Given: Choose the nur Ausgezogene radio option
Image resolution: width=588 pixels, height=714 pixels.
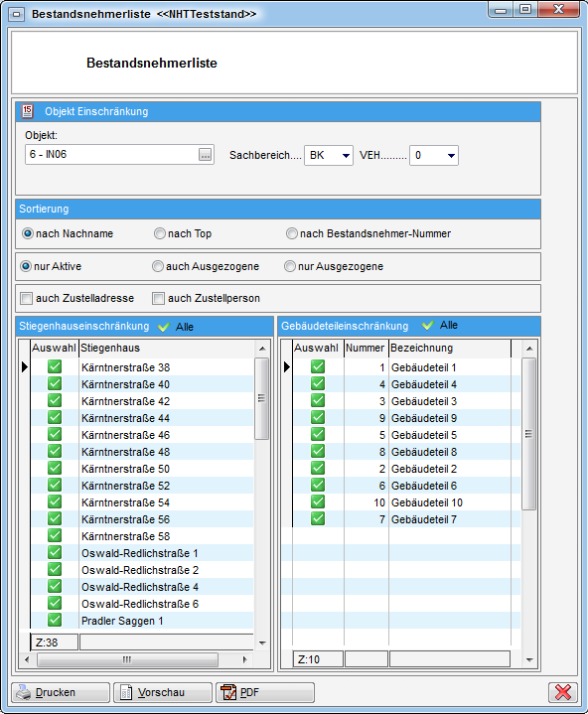Looking at the screenshot, I should [x=290, y=266].
